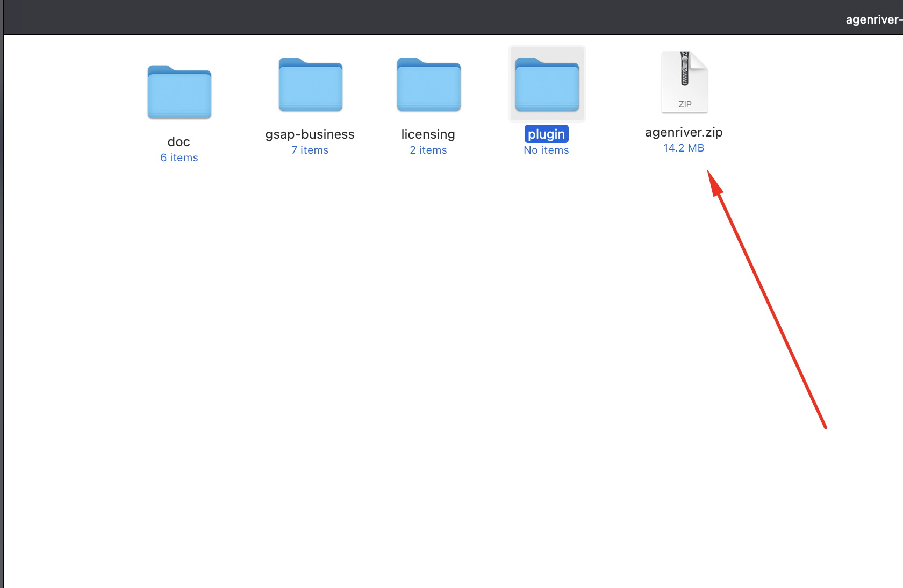Click "No items" under the plugin folder
903x588 pixels.
pyautogui.click(x=546, y=150)
